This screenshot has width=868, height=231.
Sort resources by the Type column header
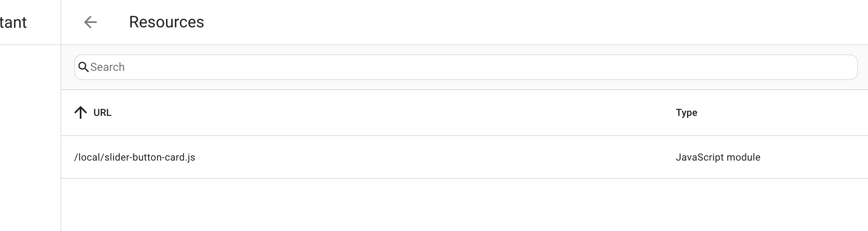coord(686,113)
